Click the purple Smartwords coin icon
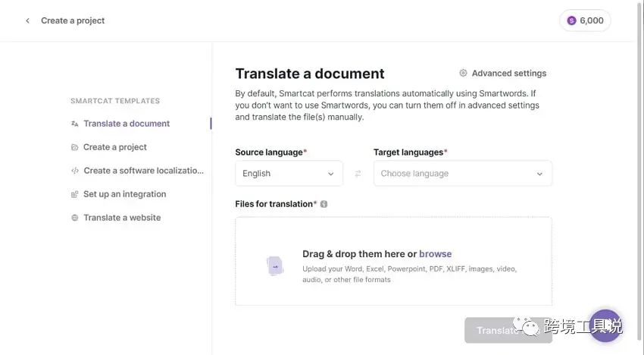This screenshot has width=644, height=355. [x=571, y=20]
